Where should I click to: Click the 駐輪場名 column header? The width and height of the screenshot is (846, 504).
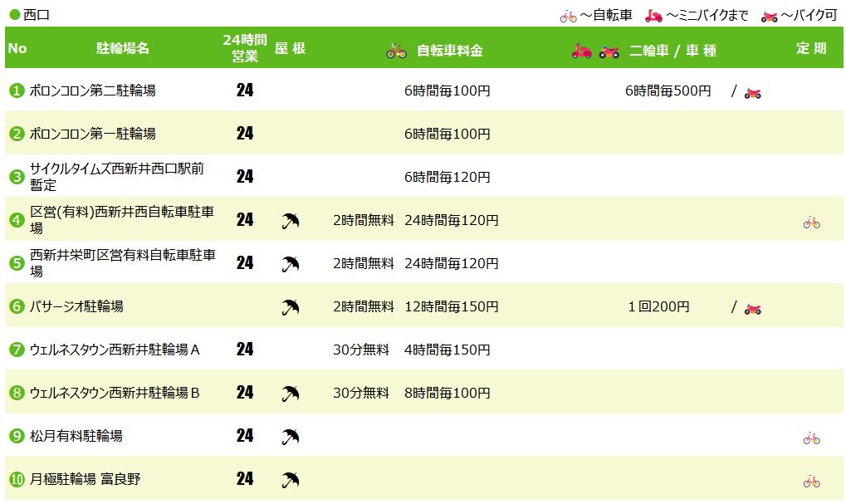click(123, 48)
